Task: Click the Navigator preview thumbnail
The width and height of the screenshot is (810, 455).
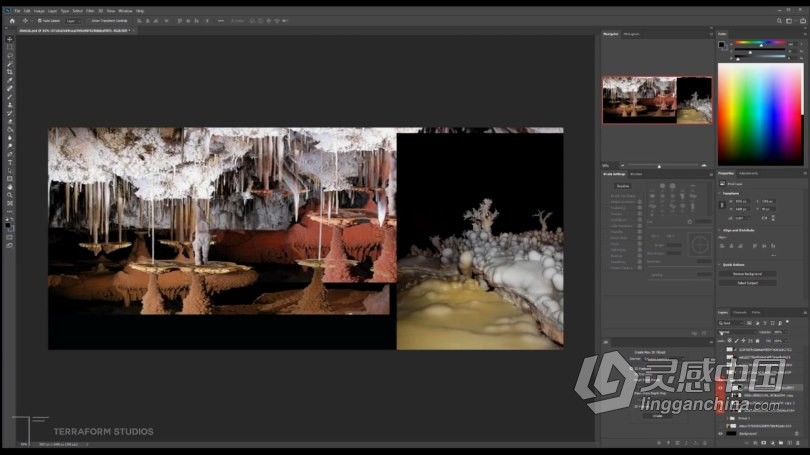Action: [656, 100]
